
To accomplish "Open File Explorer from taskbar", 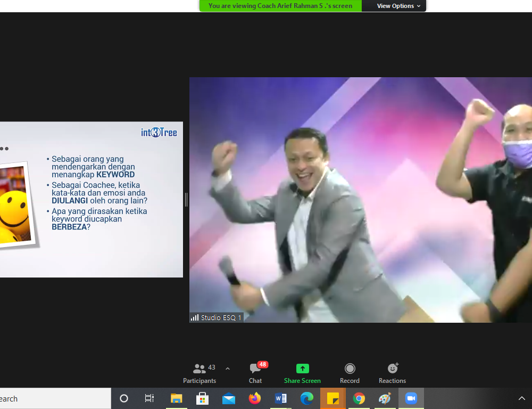I will click(x=176, y=398).
